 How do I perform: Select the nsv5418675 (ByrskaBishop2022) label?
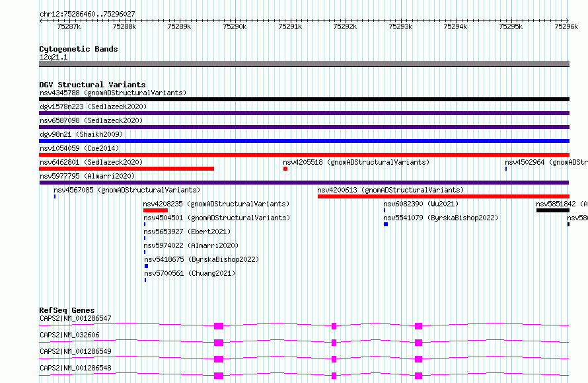202,259
